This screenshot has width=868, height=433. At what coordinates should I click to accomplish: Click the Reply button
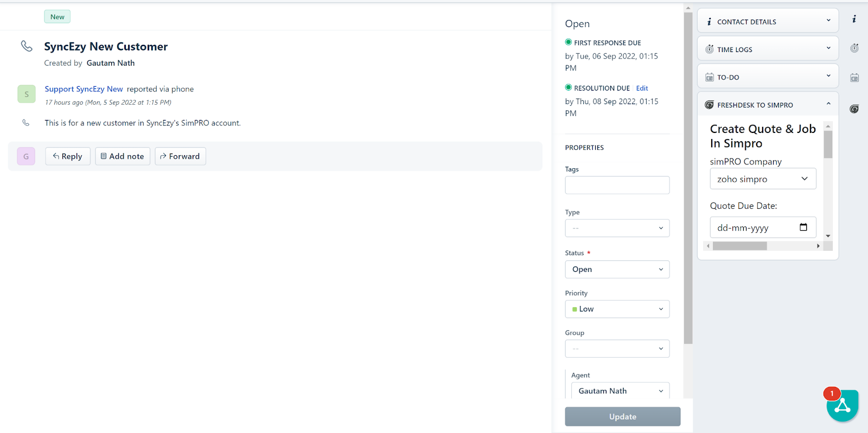(68, 156)
